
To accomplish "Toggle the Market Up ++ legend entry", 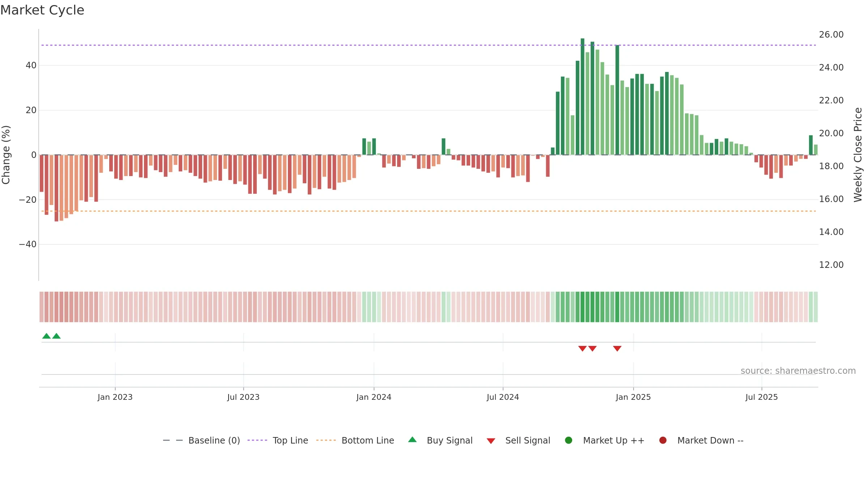I will tap(605, 440).
